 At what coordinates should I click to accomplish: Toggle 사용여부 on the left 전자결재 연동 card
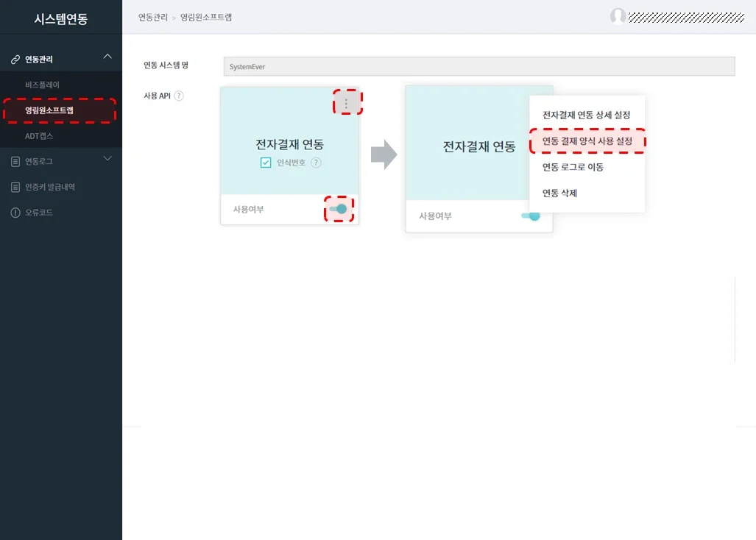click(338, 210)
